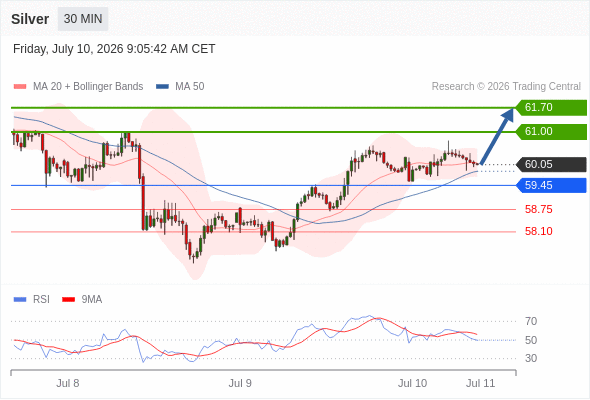This screenshot has width=590, height=400.
Task: Toggle MA 20 + Bollinger Bands legend
Action: 78,87
